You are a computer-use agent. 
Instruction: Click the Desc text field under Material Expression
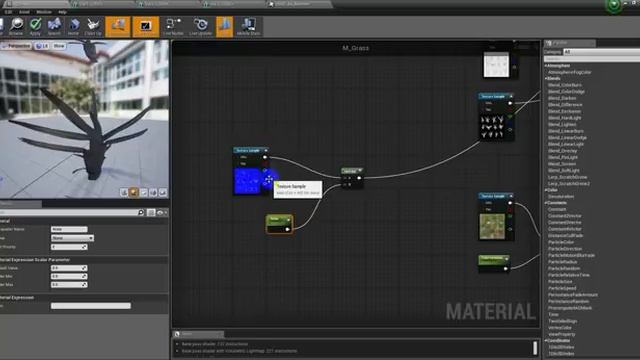pyautogui.click(x=91, y=306)
